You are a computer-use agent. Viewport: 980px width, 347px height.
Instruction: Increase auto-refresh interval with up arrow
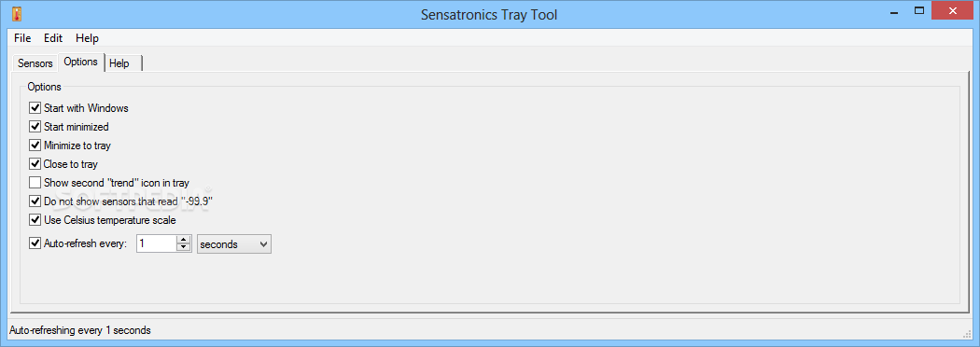point(183,240)
